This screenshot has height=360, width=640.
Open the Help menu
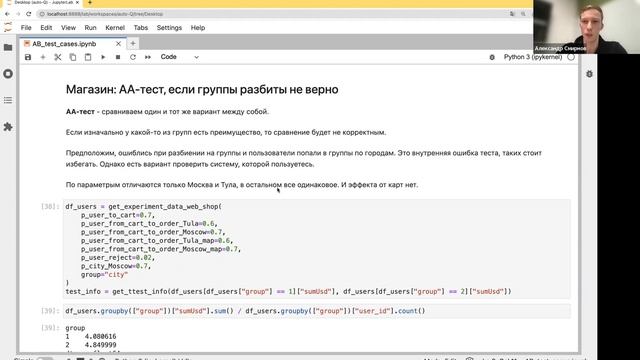click(x=198, y=28)
